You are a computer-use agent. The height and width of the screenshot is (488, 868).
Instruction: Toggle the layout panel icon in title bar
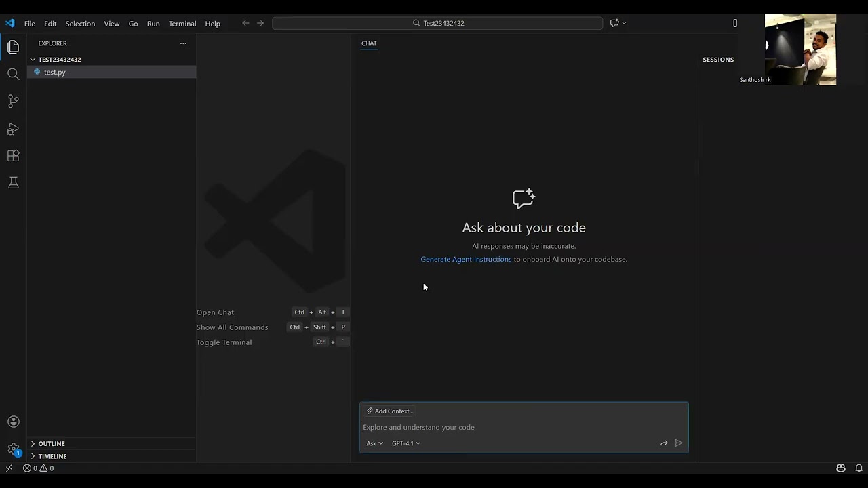tap(735, 23)
